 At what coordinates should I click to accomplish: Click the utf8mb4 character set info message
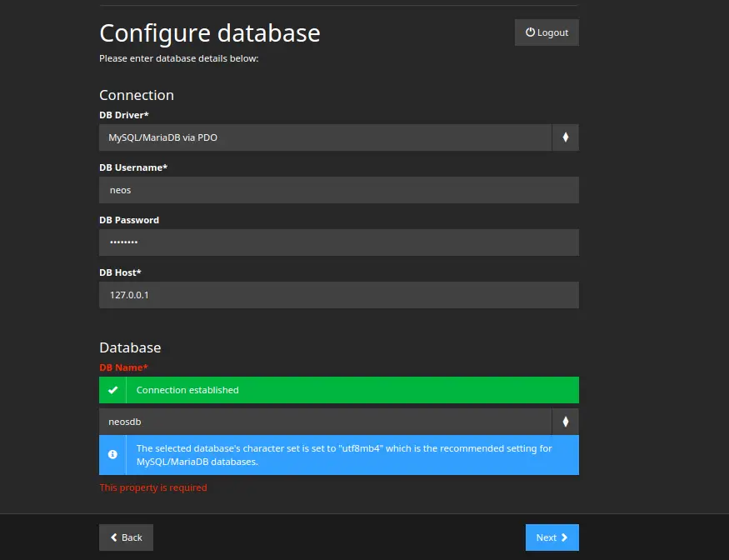click(x=344, y=455)
